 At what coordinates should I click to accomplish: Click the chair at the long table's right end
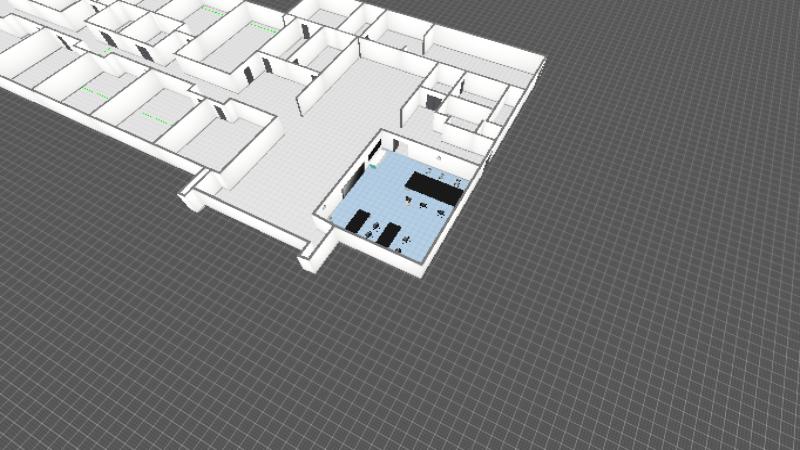(460, 182)
